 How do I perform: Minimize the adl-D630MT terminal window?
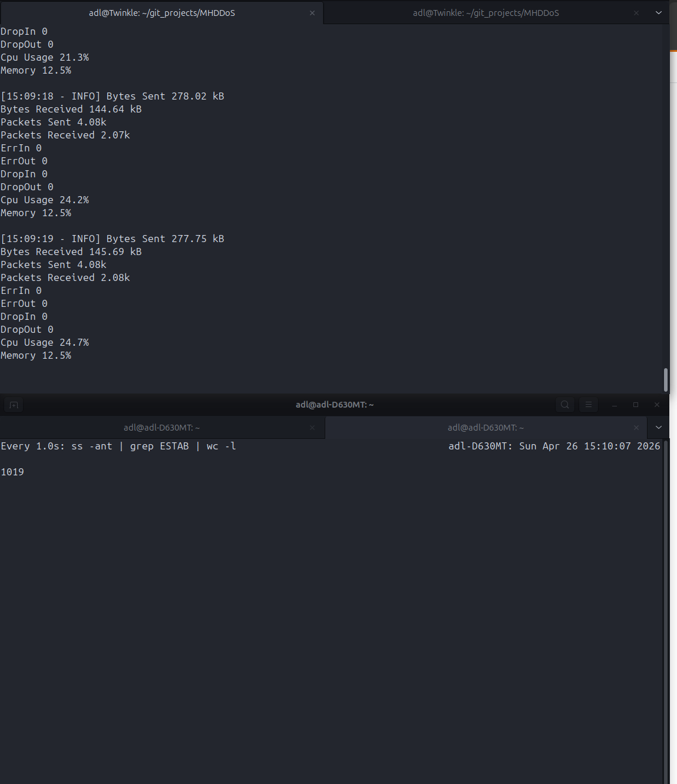pos(614,405)
